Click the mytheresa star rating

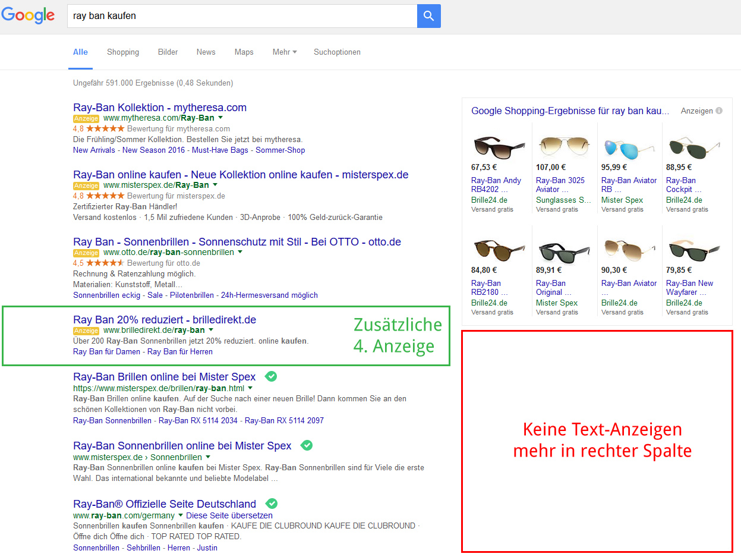tap(105, 128)
